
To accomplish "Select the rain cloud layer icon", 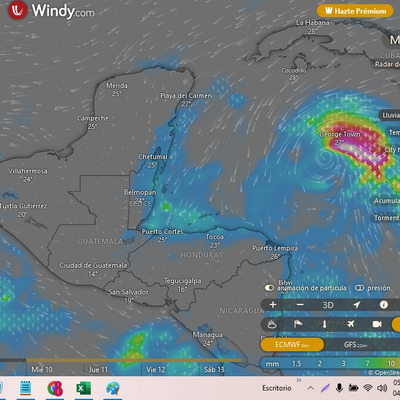I will coord(272,324).
